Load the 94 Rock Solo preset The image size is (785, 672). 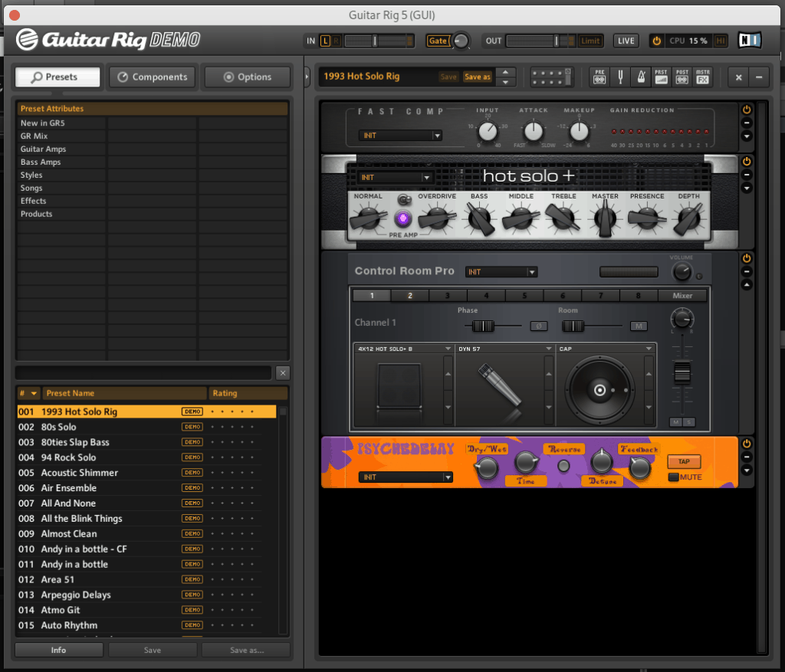(x=146, y=457)
